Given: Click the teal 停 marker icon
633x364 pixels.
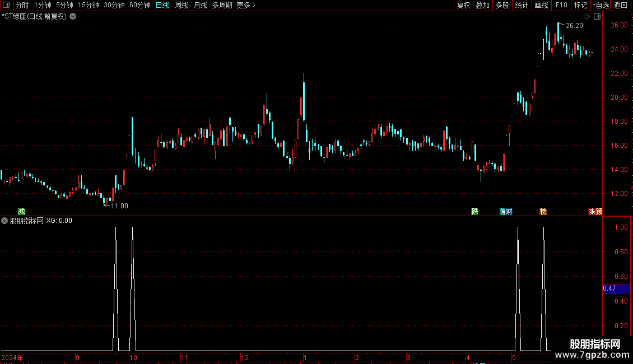Looking at the screenshot, I should click(503, 212).
